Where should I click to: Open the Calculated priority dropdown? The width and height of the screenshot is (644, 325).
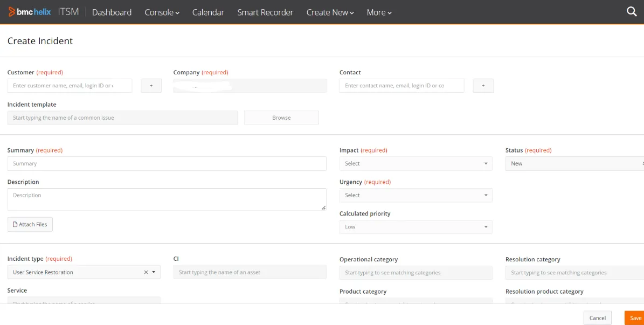487,227
